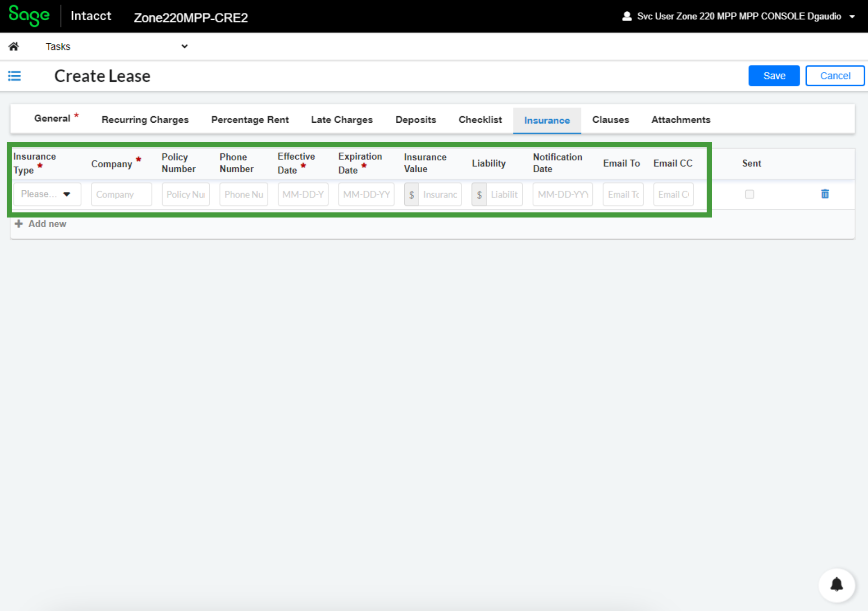
Task: Tick the Sent checkbox
Action: (x=749, y=194)
